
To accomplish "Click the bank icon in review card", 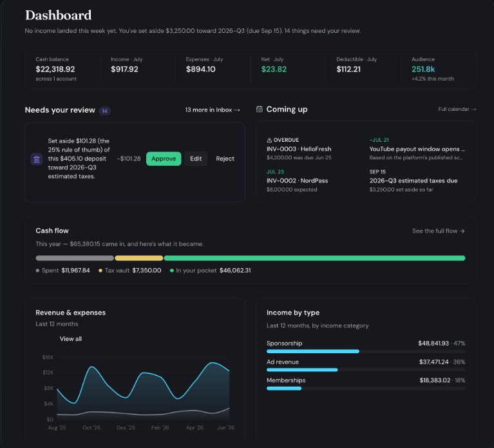I will point(37,159).
